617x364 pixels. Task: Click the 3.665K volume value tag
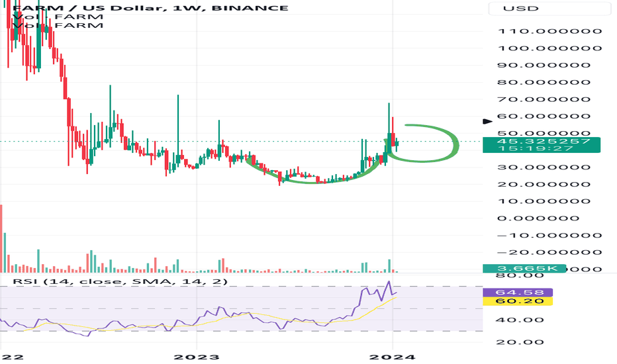tap(524, 269)
